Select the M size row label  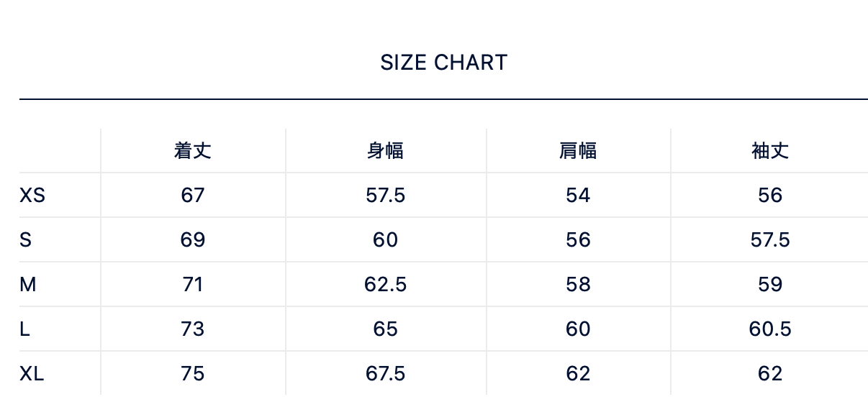pos(28,284)
